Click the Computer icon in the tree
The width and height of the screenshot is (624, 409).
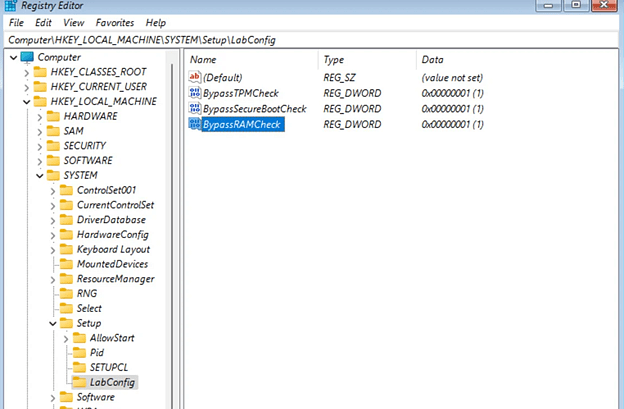point(27,57)
